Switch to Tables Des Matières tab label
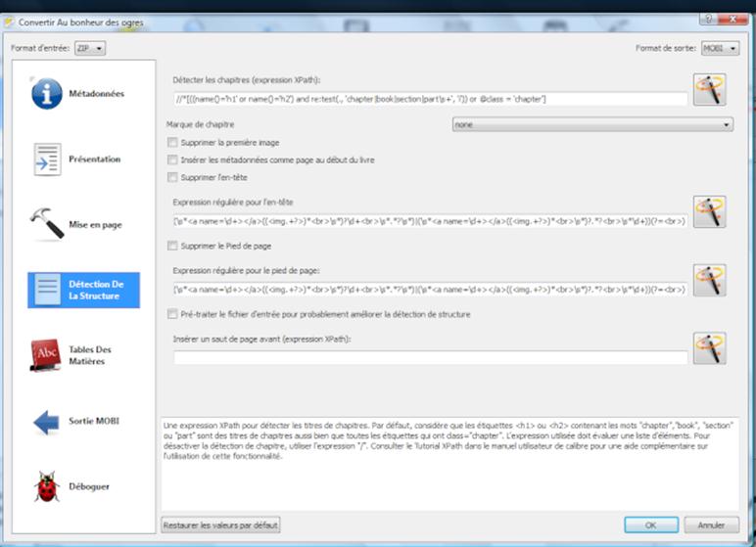The height and width of the screenshot is (547, 756). coord(90,355)
